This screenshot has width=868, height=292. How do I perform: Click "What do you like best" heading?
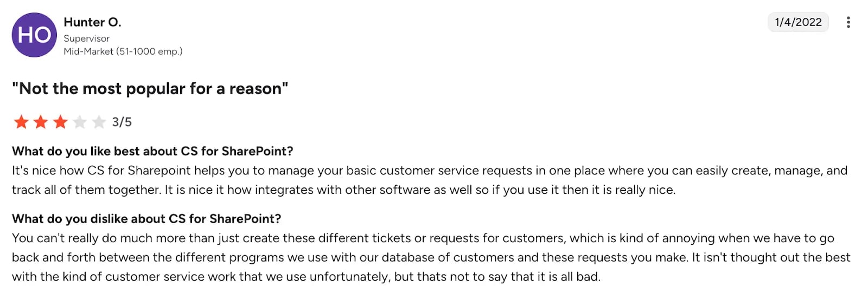click(152, 151)
